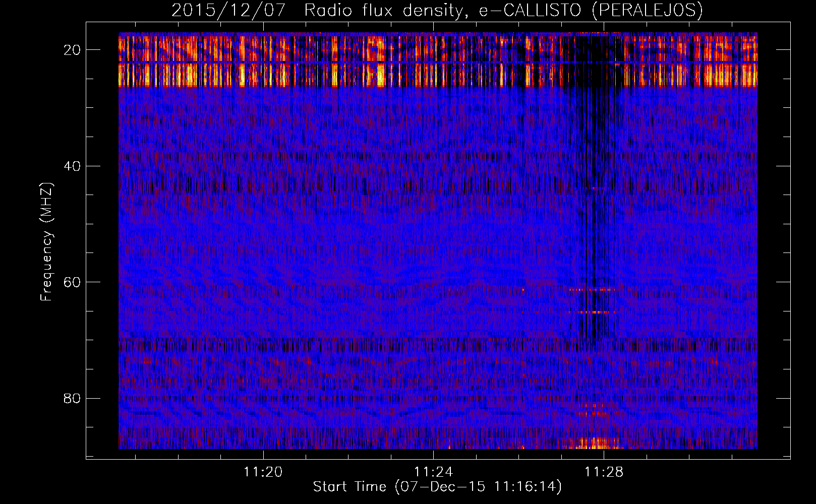
Task: Select the 60 frequency tick label
Action: pyautogui.click(x=73, y=282)
